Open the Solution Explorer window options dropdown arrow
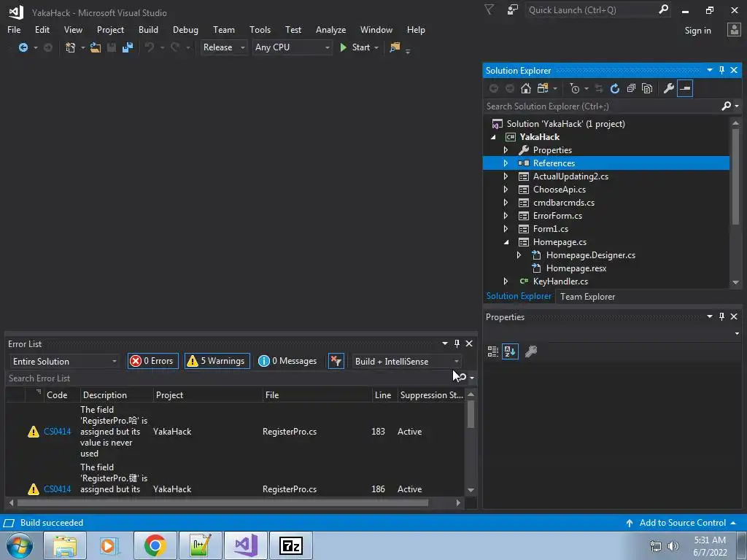Image resolution: width=747 pixels, height=560 pixels. point(709,71)
